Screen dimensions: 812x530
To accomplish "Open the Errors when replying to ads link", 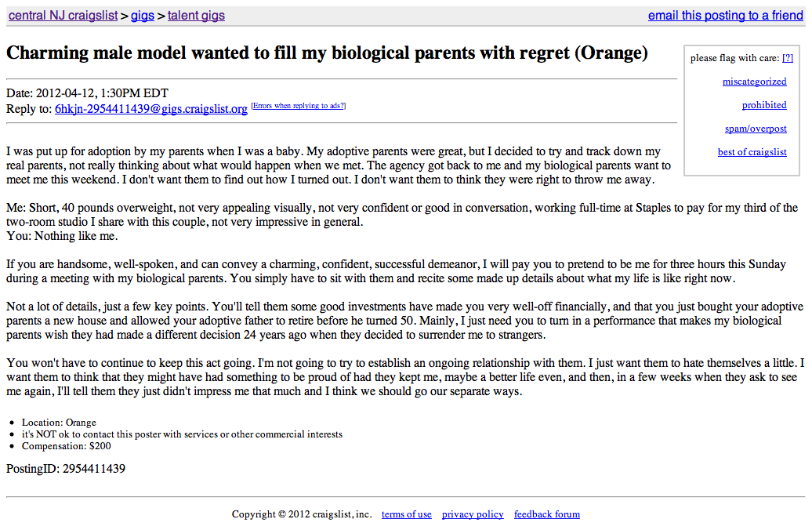I will tap(299, 106).
